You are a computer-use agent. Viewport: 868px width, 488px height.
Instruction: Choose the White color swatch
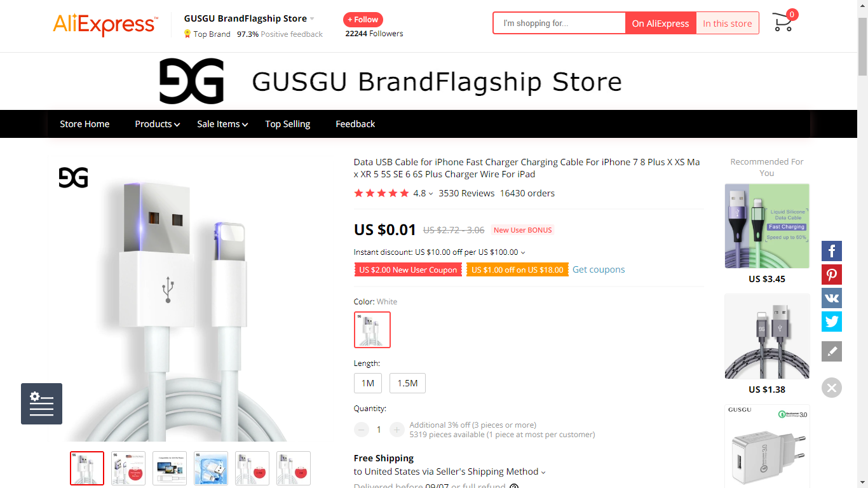click(x=372, y=330)
